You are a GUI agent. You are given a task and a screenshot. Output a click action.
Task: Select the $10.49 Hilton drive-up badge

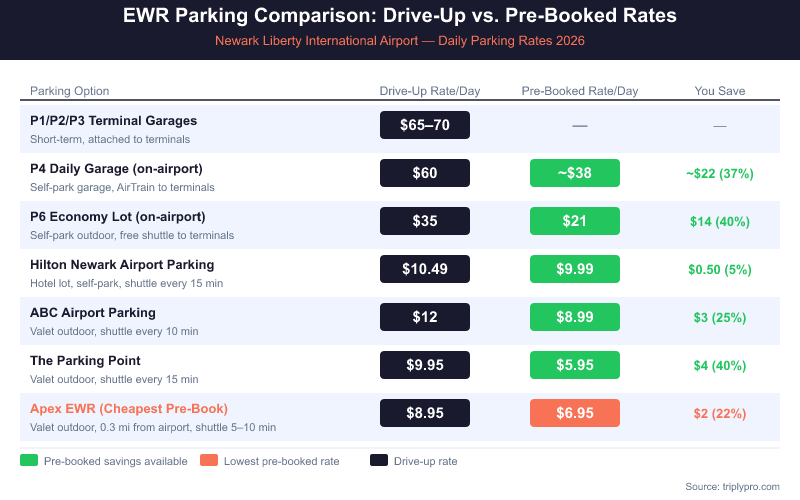point(425,269)
